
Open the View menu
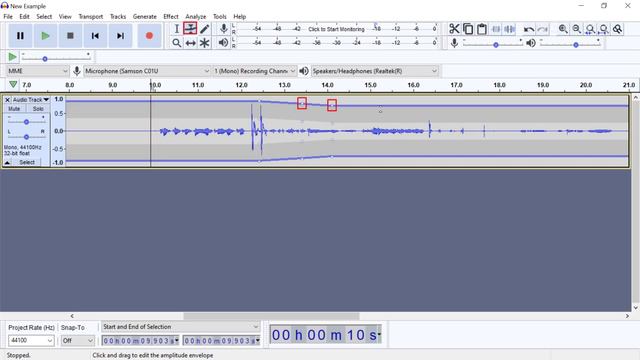point(65,16)
